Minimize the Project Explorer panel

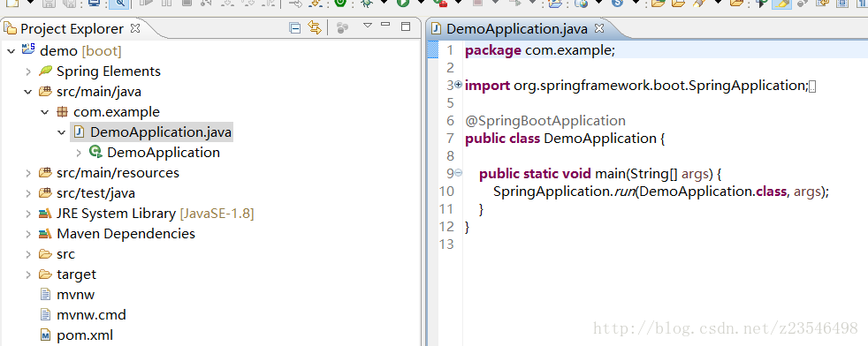click(x=386, y=25)
